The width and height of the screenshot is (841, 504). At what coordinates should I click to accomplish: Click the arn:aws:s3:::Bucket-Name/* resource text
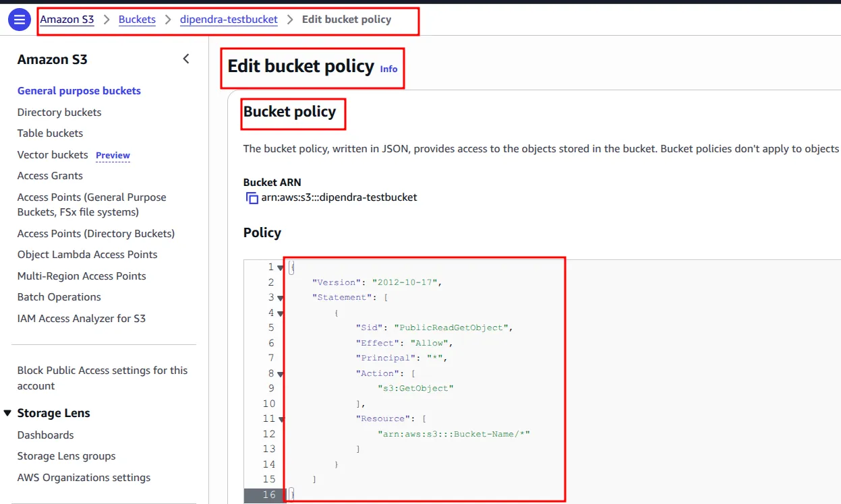click(453, 434)
